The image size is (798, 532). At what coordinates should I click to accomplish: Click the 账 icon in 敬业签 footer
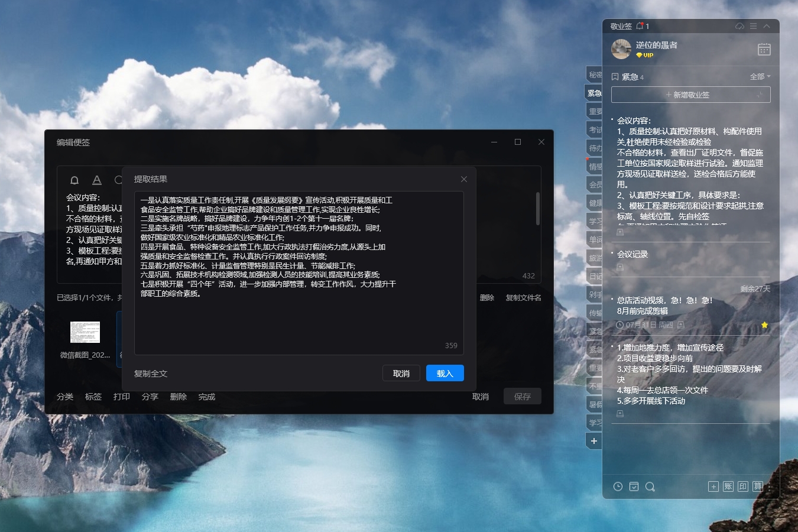click(x=728, y=486)
